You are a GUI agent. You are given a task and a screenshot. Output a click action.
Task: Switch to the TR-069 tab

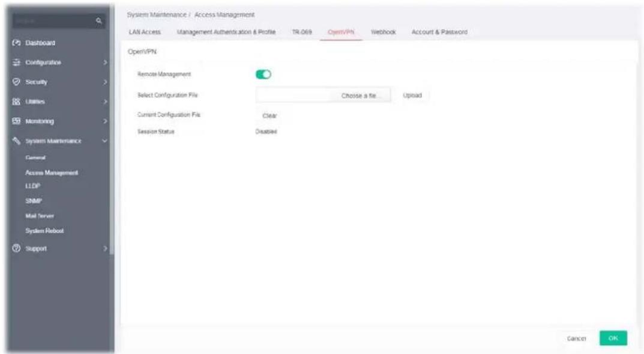coord(302,32)
